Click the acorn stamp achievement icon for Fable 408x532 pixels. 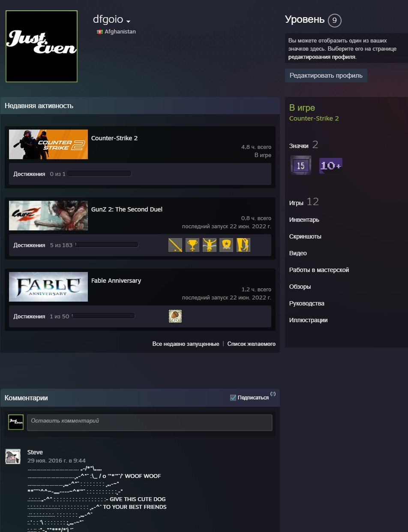(175, 316)
